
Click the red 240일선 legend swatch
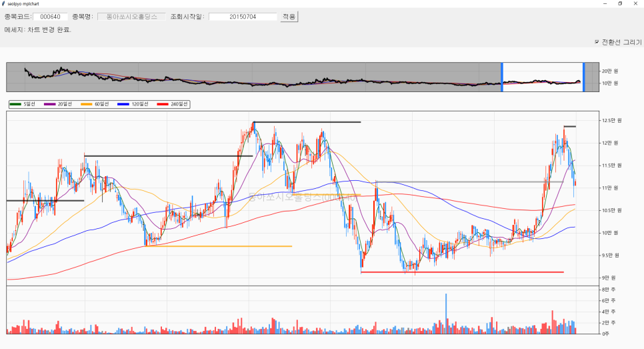pos(163,104)
